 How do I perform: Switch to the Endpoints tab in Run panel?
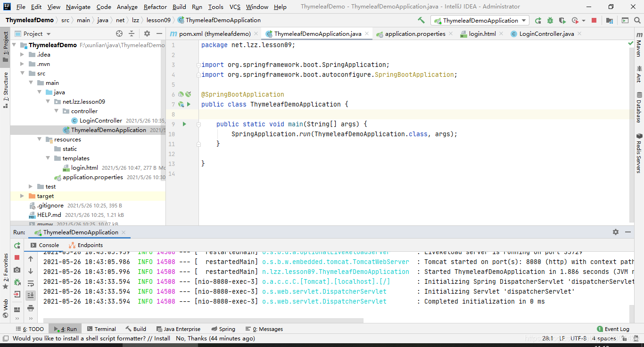click(x=86, y=245)
